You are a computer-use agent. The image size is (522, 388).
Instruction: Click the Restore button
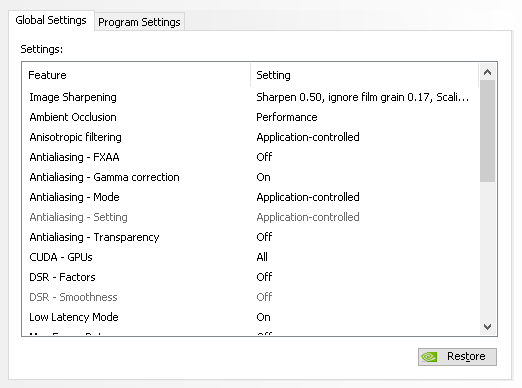(x=457, y=357)
